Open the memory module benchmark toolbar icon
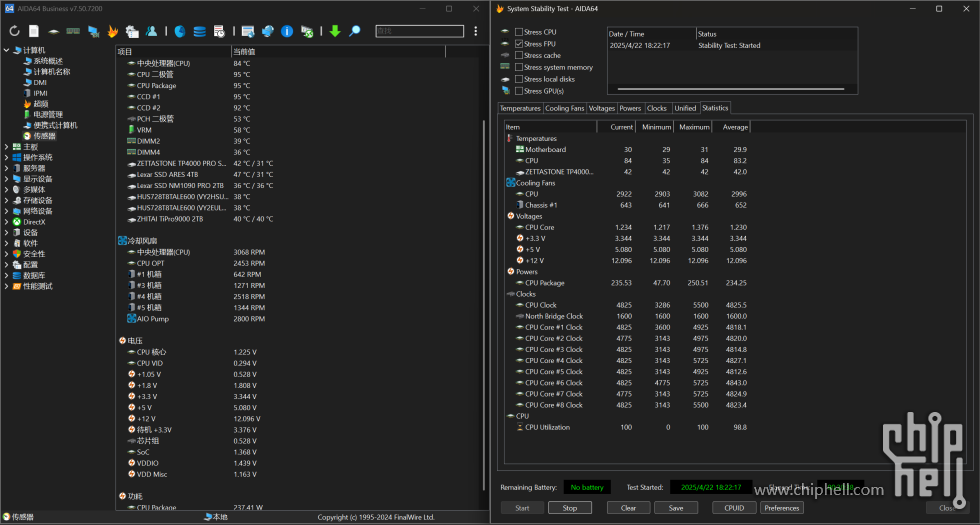 [73, 31]
